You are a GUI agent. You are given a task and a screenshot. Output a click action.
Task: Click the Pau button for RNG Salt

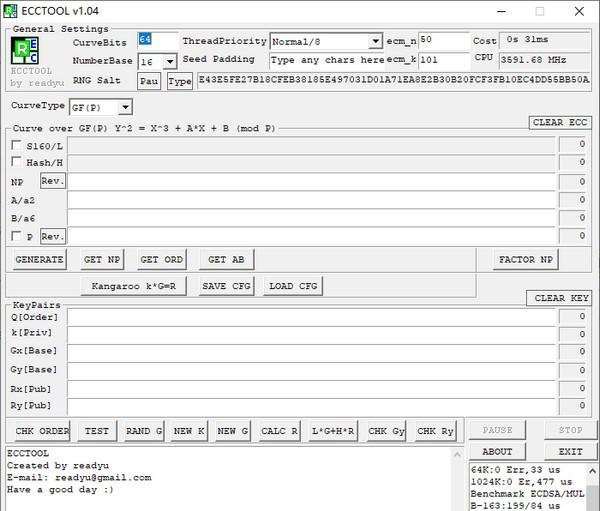pos(149,81)
